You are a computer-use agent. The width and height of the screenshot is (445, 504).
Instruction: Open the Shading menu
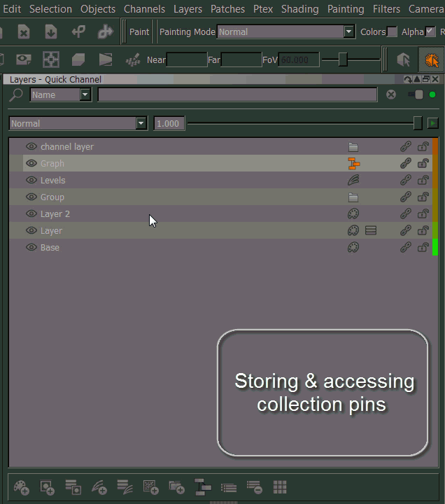pyautogui.click(x=299, y=9)
